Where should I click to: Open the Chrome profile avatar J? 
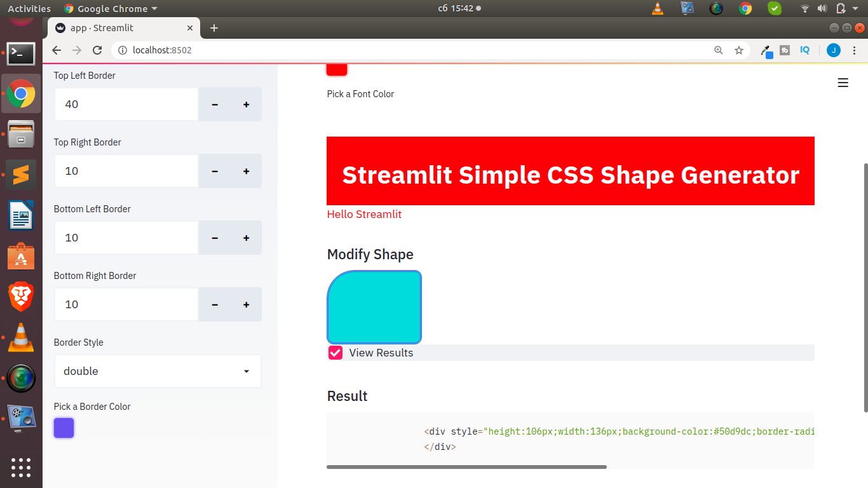[x=834, y=50]
